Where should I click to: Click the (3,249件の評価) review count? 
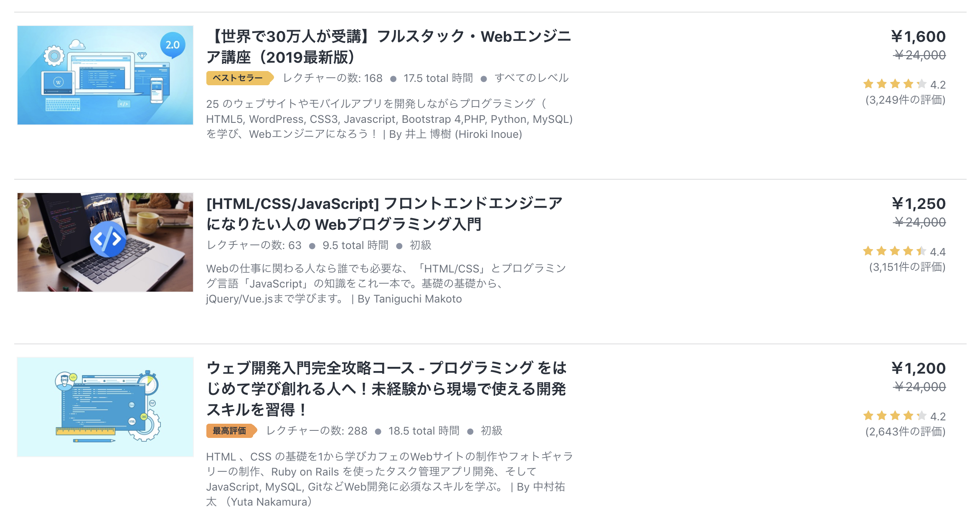tap(905, 100)
